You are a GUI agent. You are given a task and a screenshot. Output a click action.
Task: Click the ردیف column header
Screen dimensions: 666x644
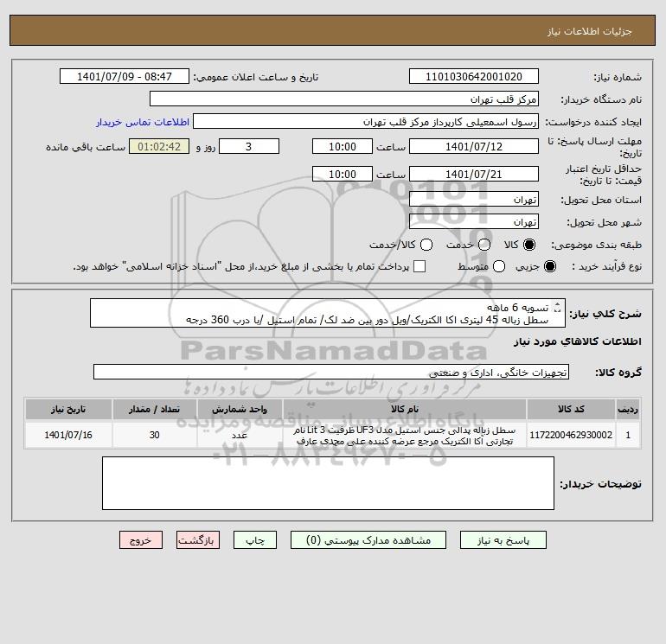(628, 409)
